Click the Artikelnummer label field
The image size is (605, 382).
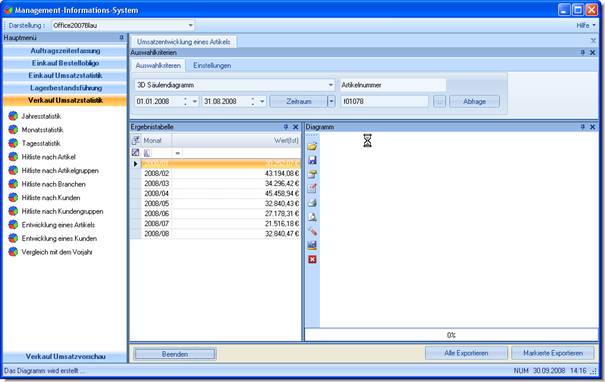(x=393, y=85)
